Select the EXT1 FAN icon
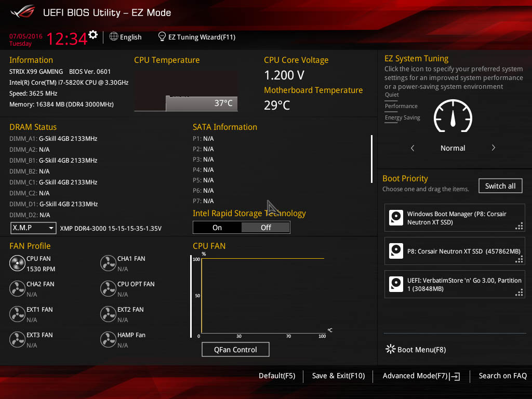Screen dimensions: 532x399 [17, 314]
